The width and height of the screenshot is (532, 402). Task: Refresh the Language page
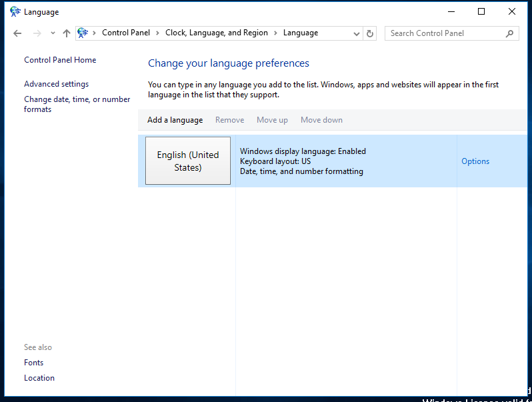point(370,33)
